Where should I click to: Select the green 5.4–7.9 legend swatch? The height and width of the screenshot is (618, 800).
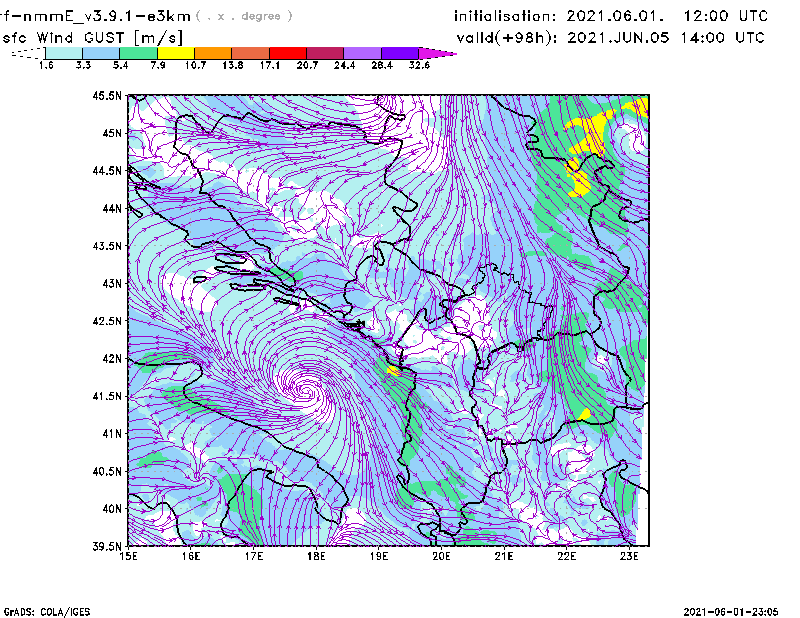[138, 53]
